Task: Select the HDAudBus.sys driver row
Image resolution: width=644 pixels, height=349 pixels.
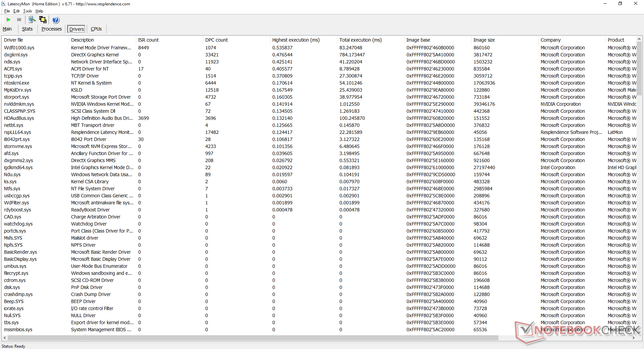Action: click(319, 118)
